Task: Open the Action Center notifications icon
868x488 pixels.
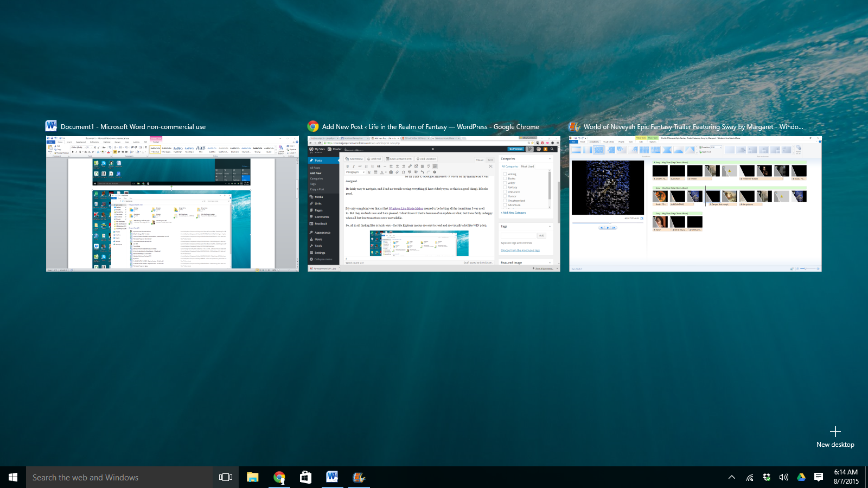Action: [x=819, y=477]
